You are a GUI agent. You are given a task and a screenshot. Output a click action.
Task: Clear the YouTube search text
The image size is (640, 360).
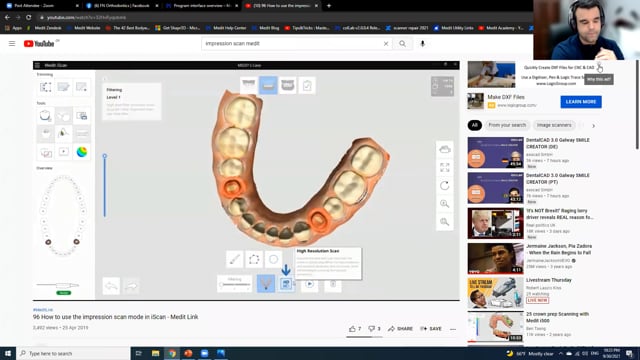[386, 44]
